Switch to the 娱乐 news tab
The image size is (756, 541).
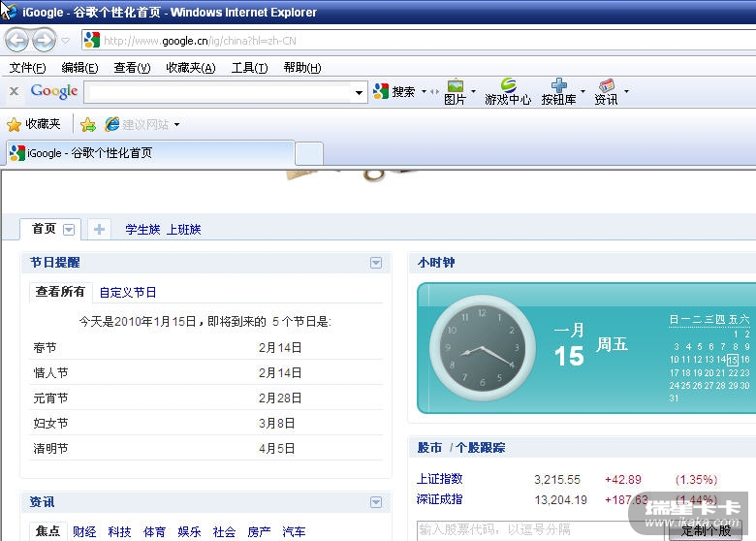pyautogui.click(x=189, y=532)
